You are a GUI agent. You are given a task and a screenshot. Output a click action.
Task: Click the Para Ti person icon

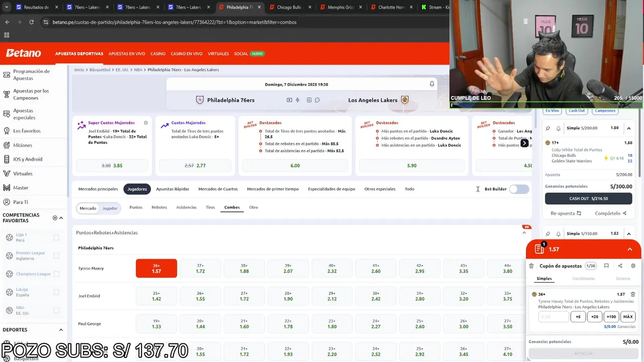tap(7, 202)
